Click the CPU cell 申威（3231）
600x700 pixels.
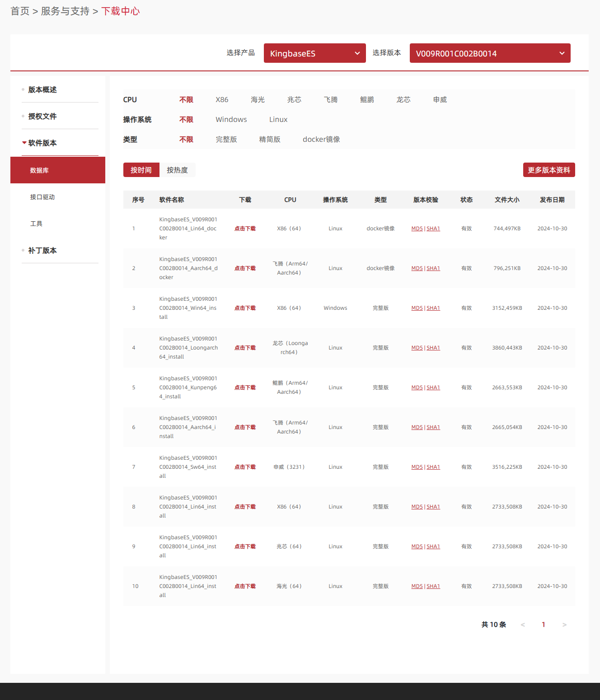(x=289, y=467)
